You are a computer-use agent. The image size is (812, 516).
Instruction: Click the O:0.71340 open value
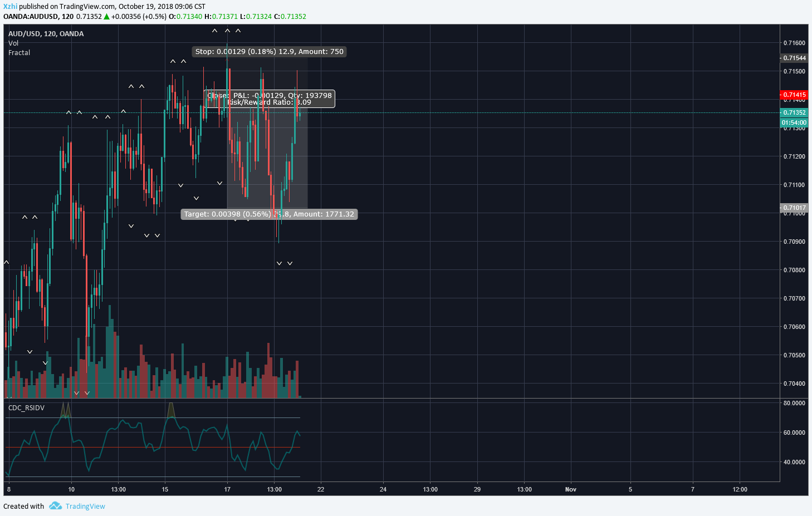pos(185,16)
